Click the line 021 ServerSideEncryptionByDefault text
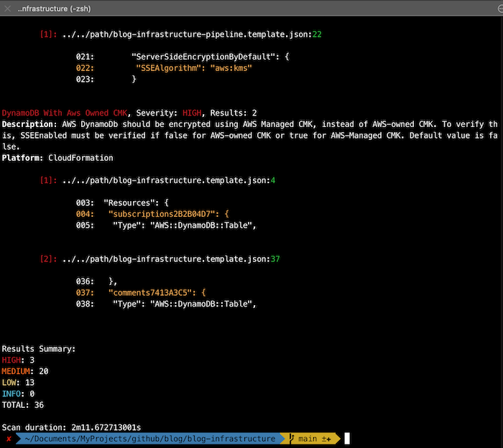Screen dimensions: 503x448 [183, 57]
